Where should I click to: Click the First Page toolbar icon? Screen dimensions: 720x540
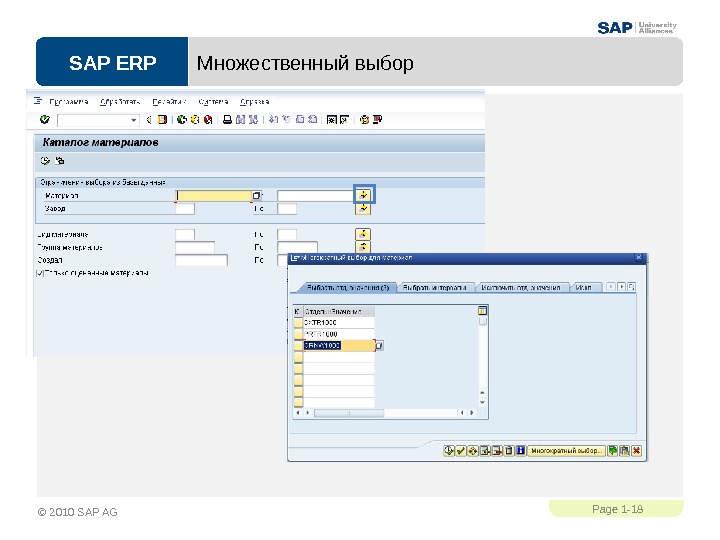point(274,120)
